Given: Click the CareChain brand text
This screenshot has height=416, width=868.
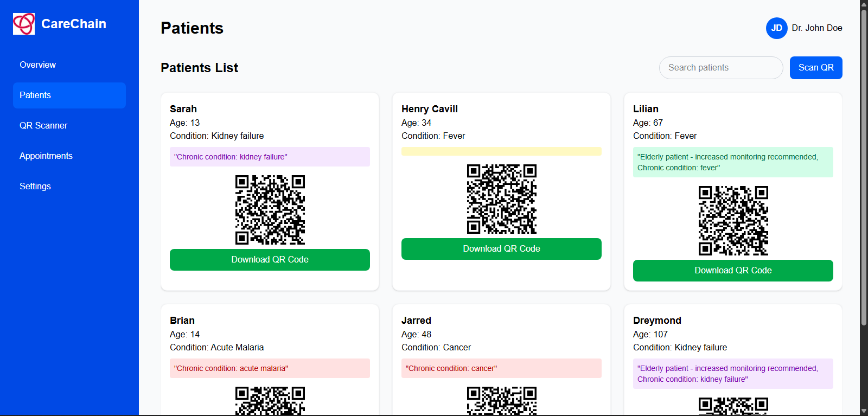Looking at the screenshot, I should (74, 24).
